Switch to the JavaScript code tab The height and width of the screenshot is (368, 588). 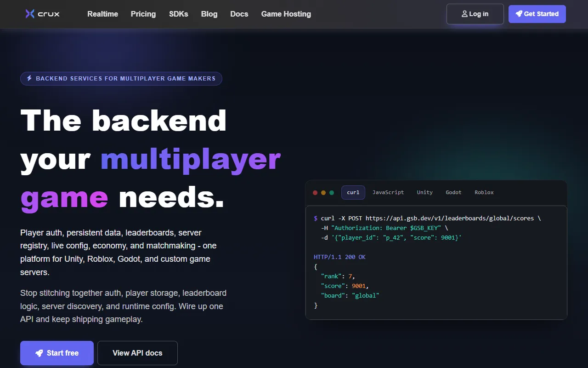[388, 192]
